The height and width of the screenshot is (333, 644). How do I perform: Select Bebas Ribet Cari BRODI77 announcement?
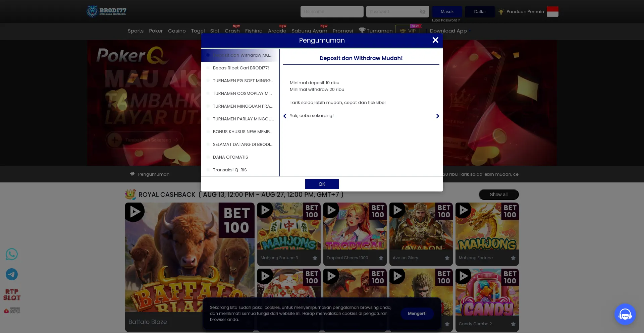click(x=240, y=68)
